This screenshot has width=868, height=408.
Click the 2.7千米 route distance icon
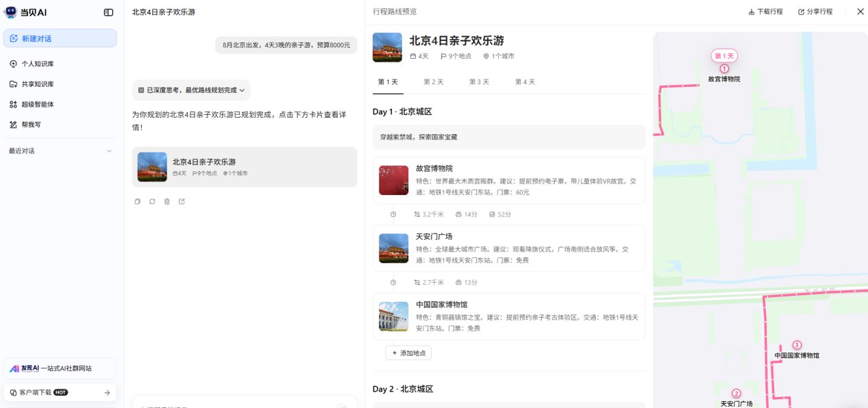[417, 282]
